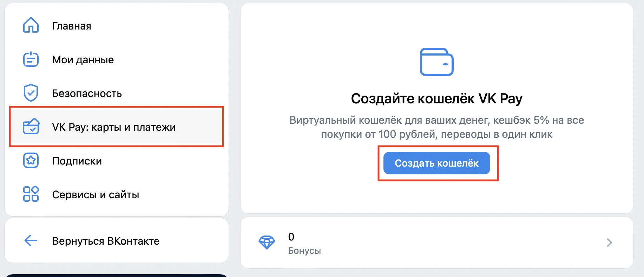Click the Создайте кошелёк VK Pay heading
Image resolution: width=644 pixels, height=277 pixels.
tap(436, 99)
